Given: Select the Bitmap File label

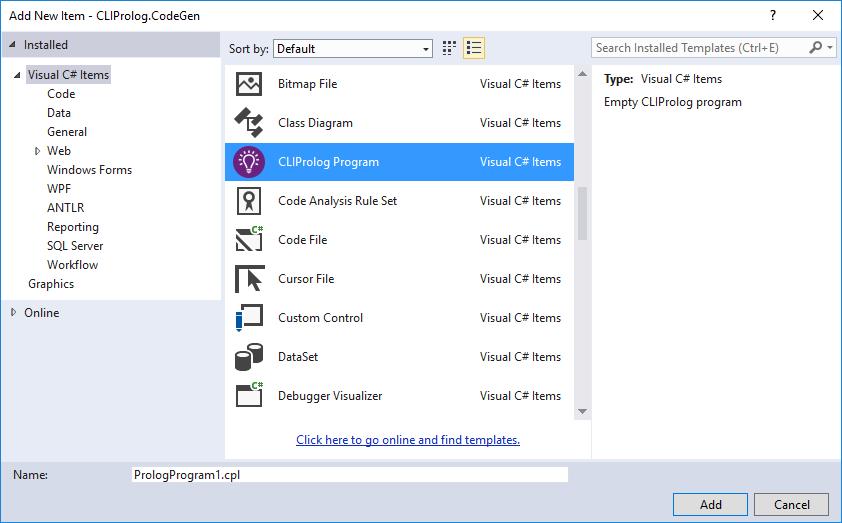Looking at the screenshot, I should point(308,84).
